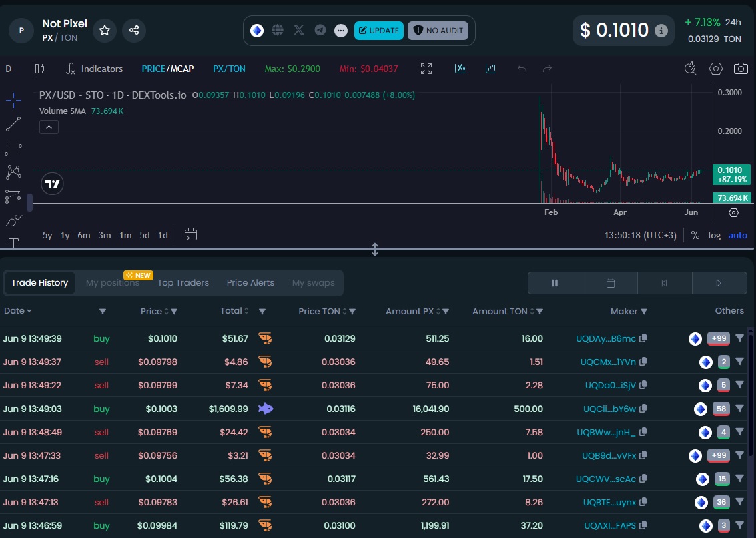756x538 pixels.
Task: Switch to My swaps tab
Action: coord(314,283)
